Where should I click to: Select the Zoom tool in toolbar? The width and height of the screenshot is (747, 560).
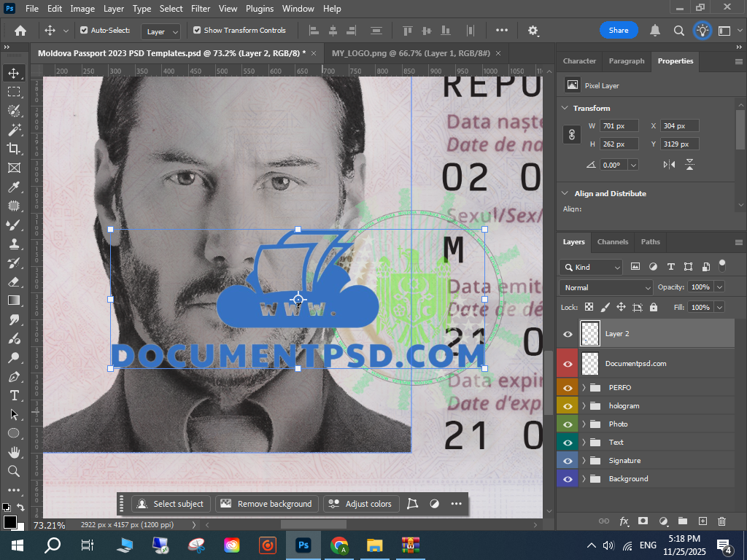pos(13,471)
